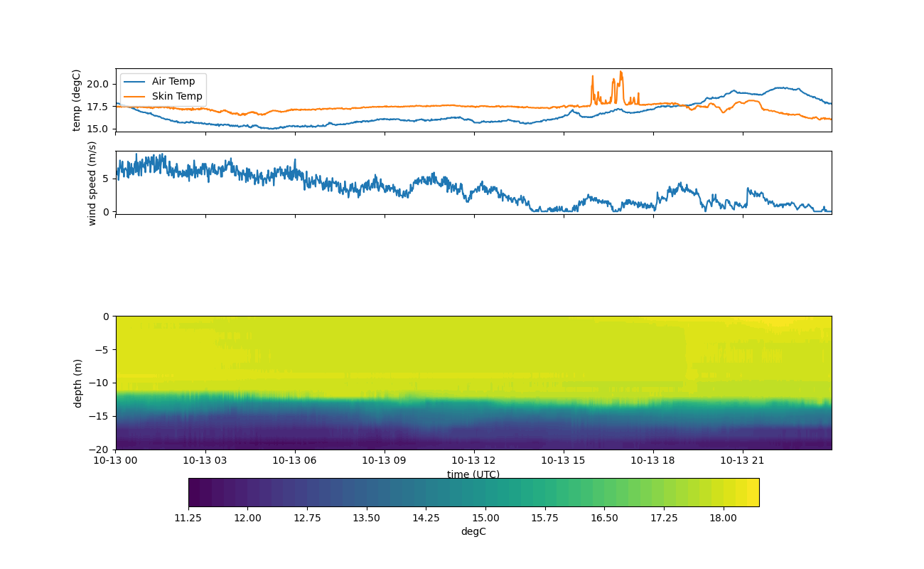Select the '10-13 21' time tick label
The width and height of the screenshot is (924, 569).
743,460
